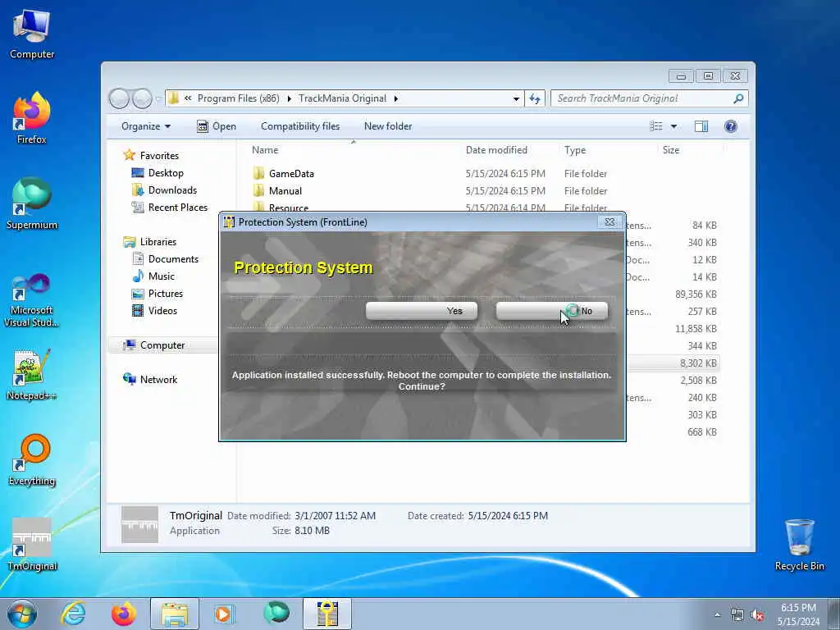Click Yes in Protection System dialog

tap(421, 311)
